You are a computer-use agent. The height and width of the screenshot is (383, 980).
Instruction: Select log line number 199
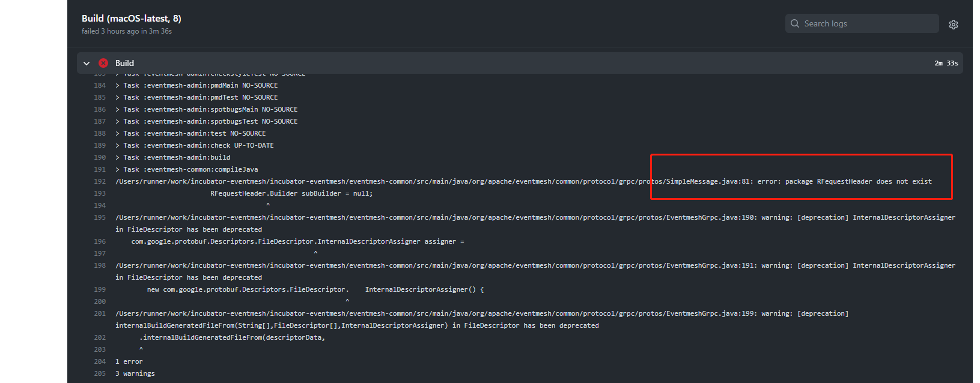pos(100,289)
